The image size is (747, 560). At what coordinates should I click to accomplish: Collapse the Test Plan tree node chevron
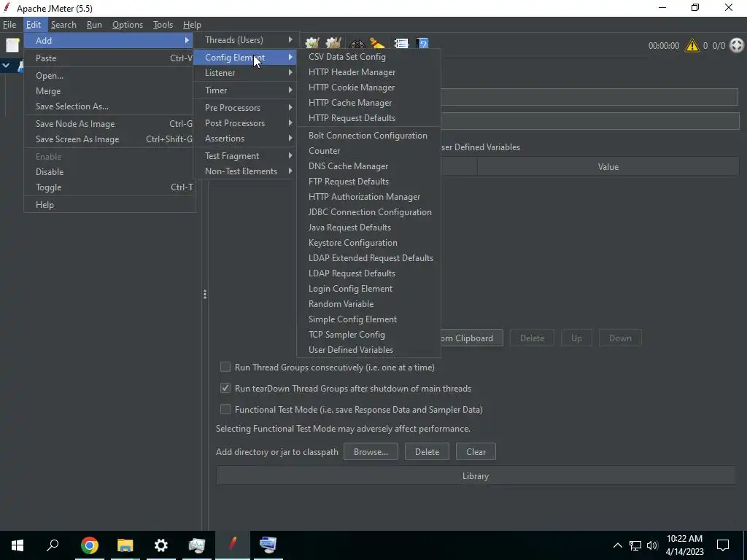(x=6, y=66)
